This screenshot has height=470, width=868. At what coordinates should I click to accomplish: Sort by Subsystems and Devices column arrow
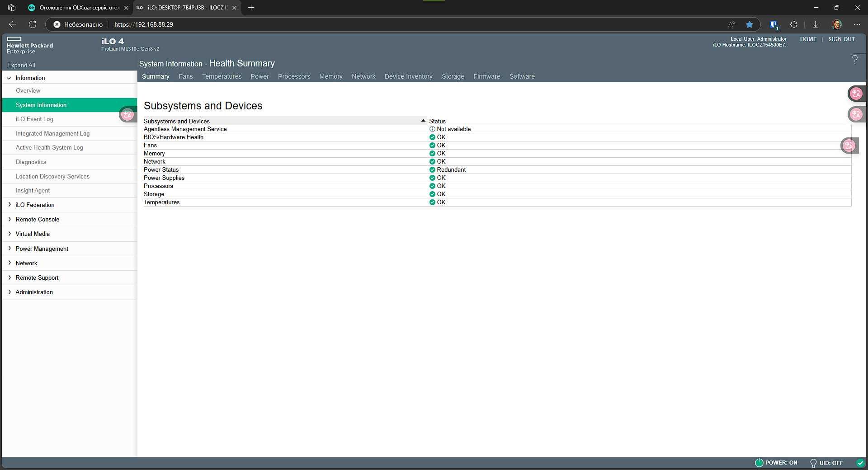423,121
